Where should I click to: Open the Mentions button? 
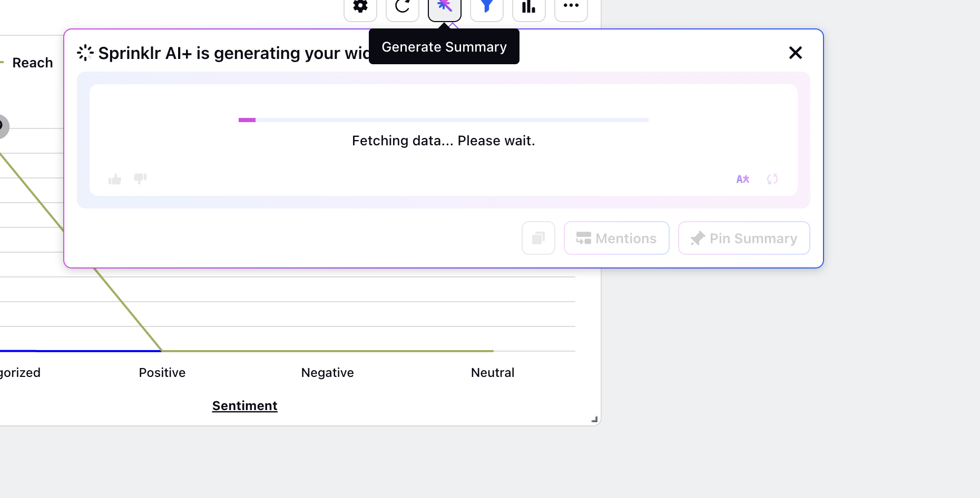pos(616,238)
